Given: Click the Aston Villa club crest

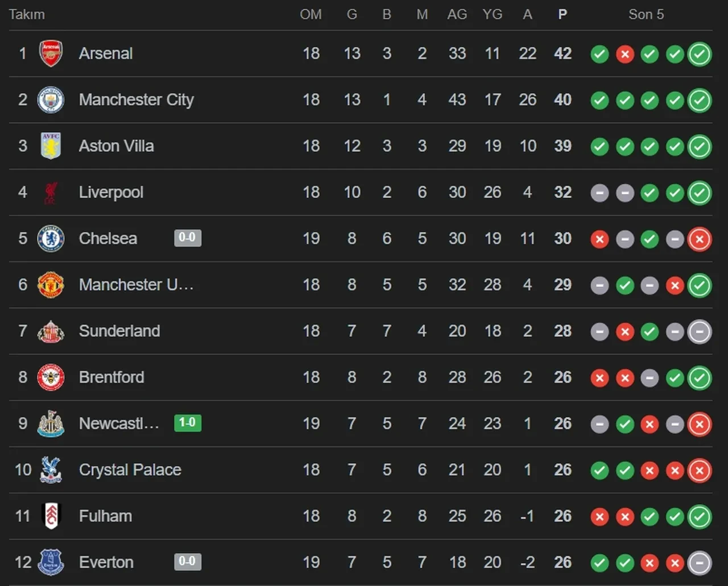Looking at the screenshot, I should [51, 146].
